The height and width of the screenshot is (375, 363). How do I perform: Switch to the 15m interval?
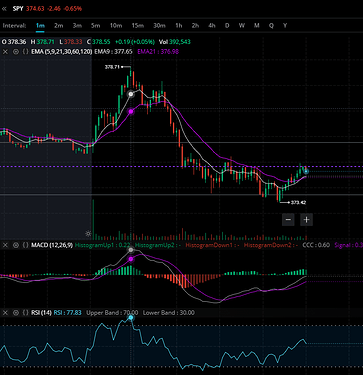tap(138, 26)
